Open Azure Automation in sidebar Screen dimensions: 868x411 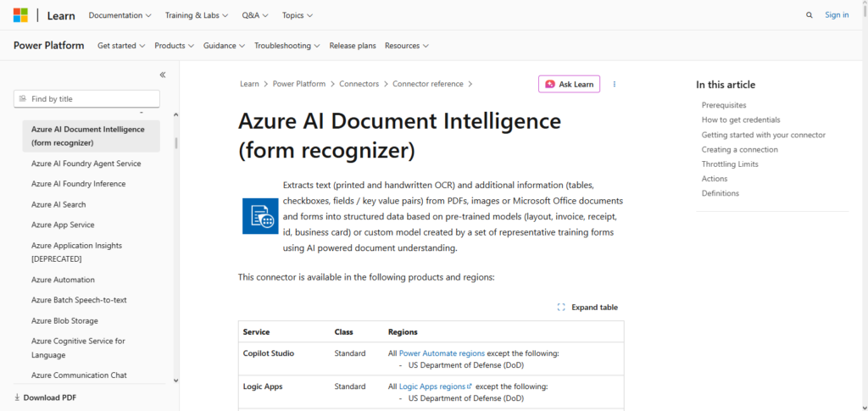(63, 280)
